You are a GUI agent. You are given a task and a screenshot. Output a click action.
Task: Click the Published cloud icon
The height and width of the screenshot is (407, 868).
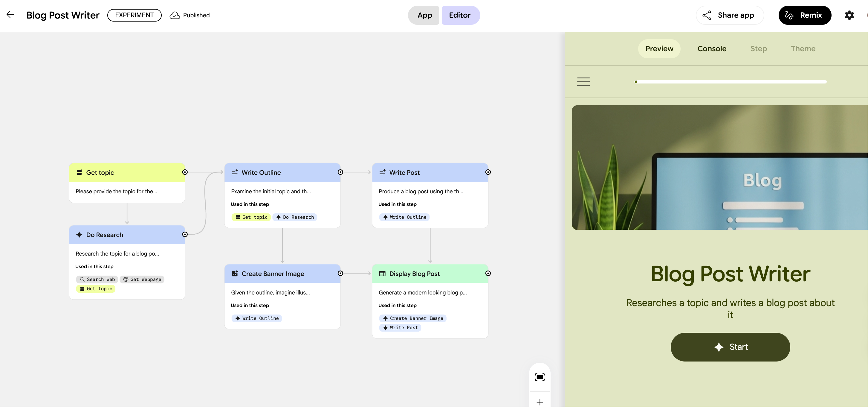(x=175, y=15)
